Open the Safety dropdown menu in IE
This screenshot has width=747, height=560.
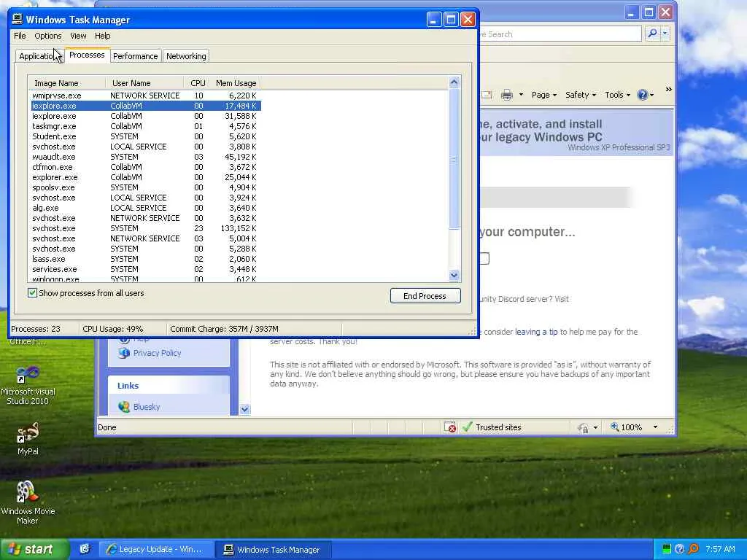tap(581, 95)
